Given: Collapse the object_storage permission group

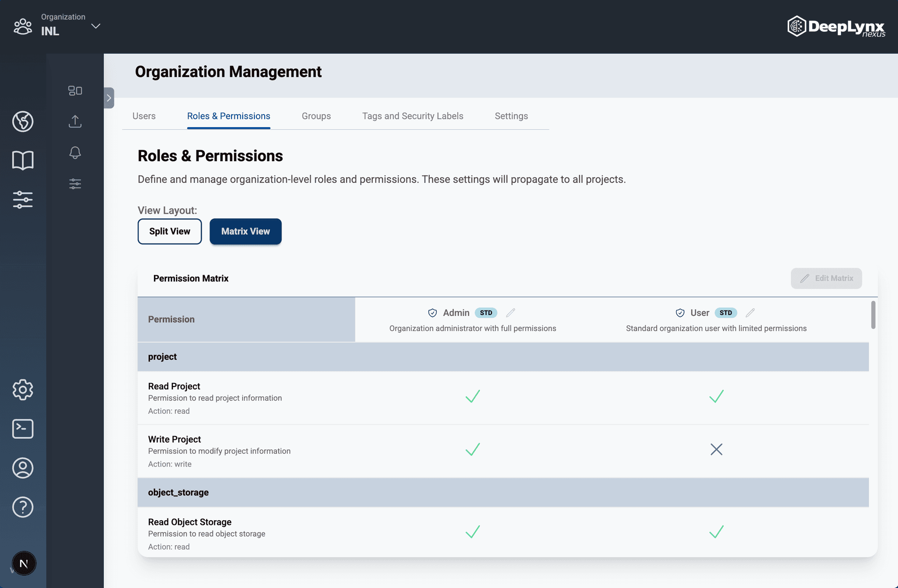Looking at the screenshot, I should coord(178,493).
